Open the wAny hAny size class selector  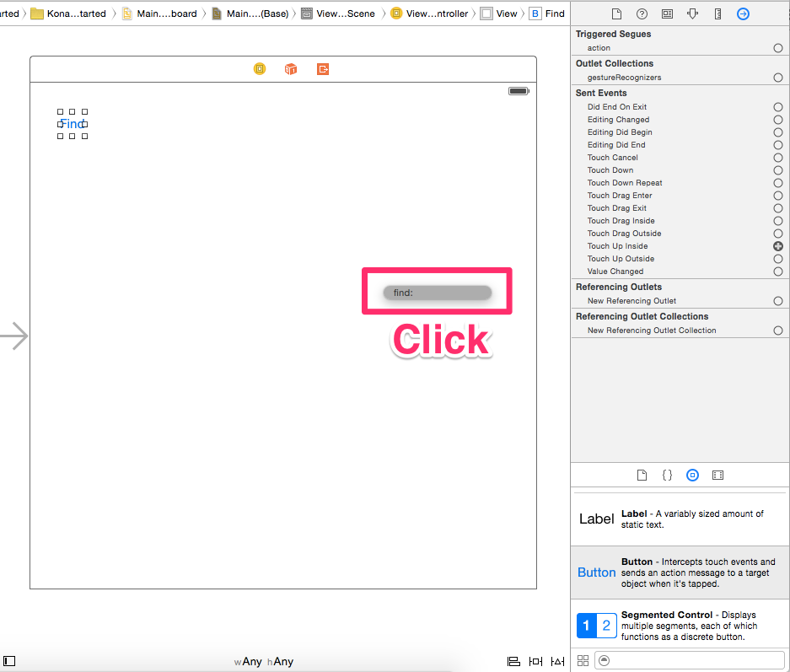(264, 662)
